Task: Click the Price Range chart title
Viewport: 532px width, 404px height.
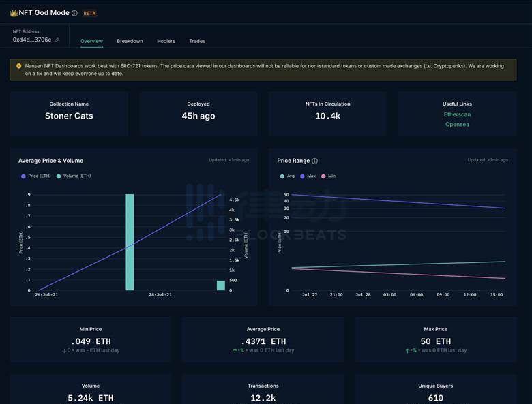Action: (293, 161)
